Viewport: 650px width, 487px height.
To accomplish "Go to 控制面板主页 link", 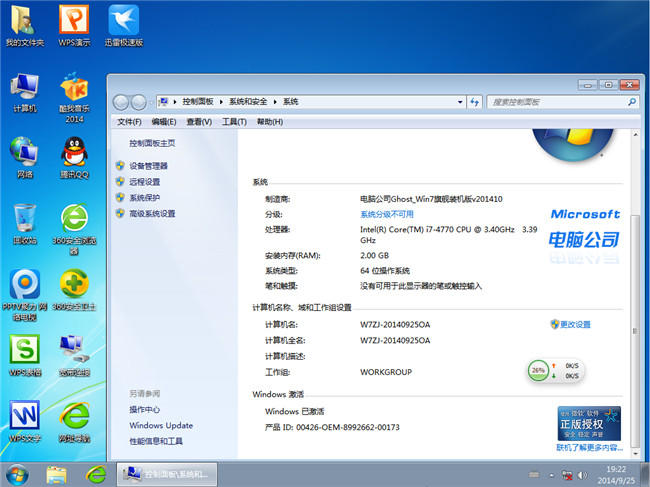I will tap(152, 143).
